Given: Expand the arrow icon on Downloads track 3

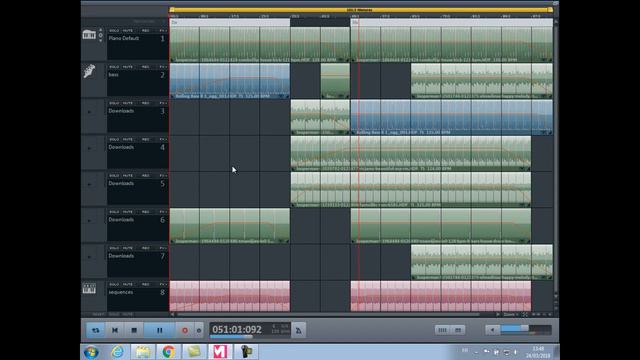Looking at the screenshot, I should [89, 112].
